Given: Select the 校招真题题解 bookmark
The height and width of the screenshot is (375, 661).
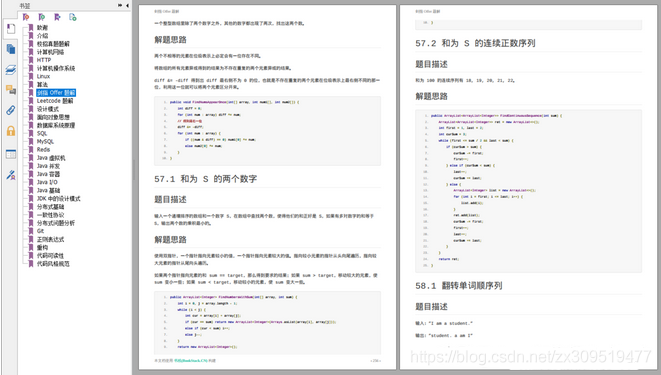Looking at the screenshot, I should point(53,44).
